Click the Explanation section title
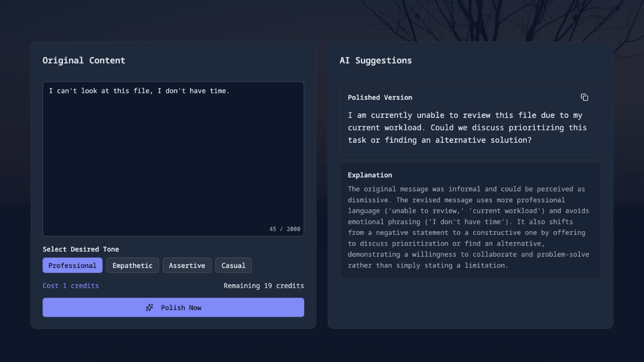Viewport: 644px width, 362px height. click(370, 175)
